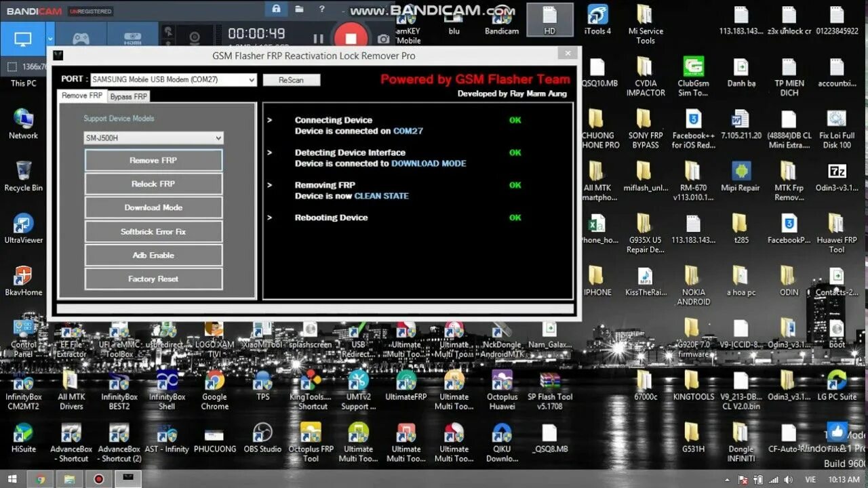This screenshot has width=868, height=488.
Task: Open the All MTK Drivers folder
Action: point(71,390)
